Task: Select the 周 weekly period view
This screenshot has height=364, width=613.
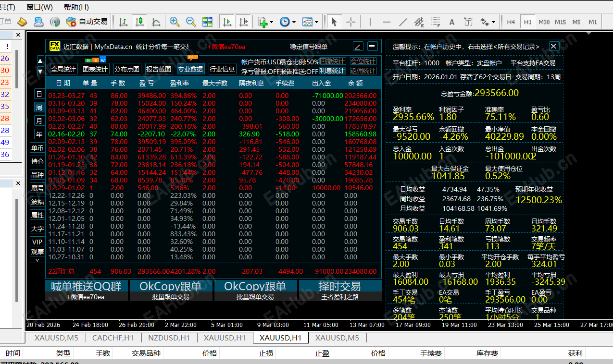Action: [x=39, y=108]
